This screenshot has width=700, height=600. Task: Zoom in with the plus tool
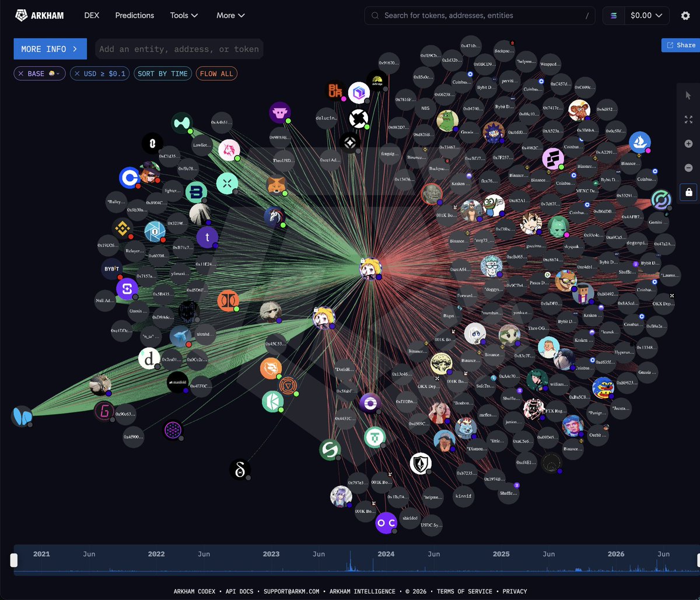pyautogui.click(x=688, y=143)
